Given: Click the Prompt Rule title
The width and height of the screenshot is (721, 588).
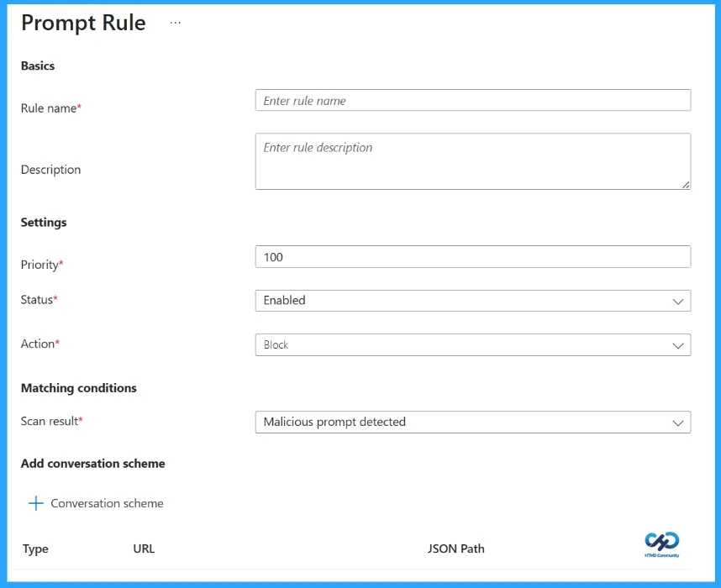Looking at the screenshot, I should click(x=82, y=24).
